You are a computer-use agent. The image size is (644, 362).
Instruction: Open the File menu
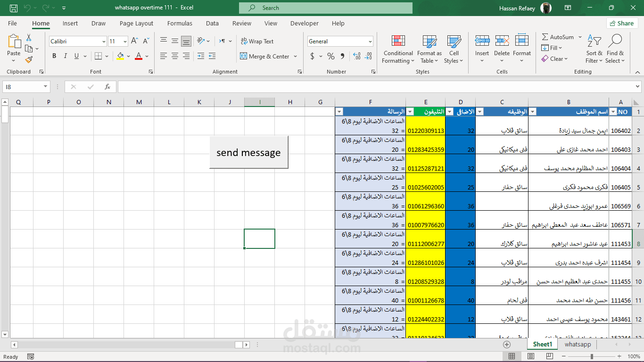tap(13, 23)
